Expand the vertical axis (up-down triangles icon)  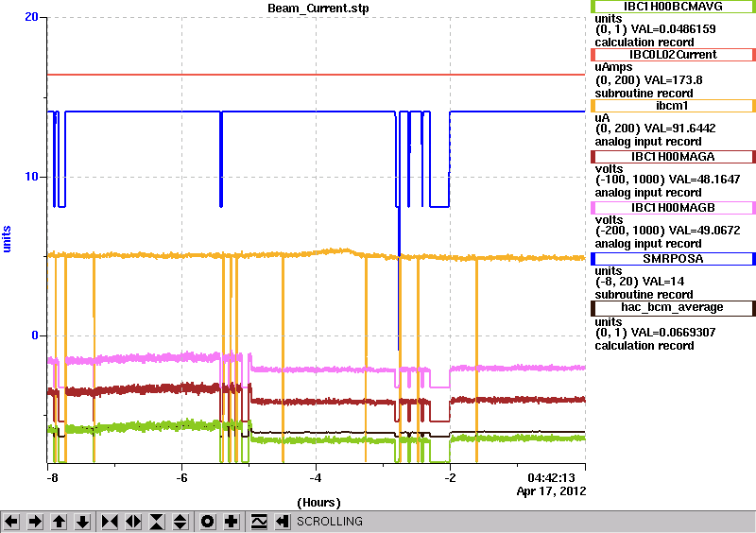[x=180, y=522]
